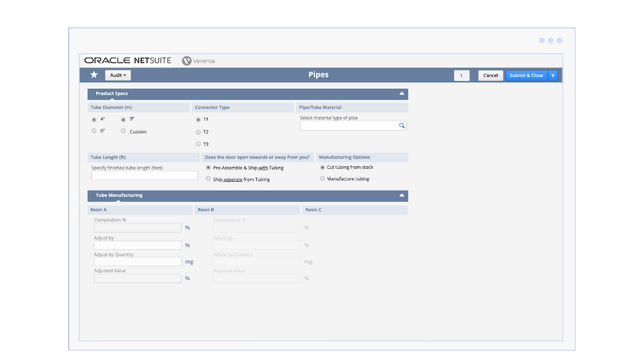Click the Resin A Adjust by Quantity field
Screen dimensions: 640x360
pyautogui.click(x=138, y=262)
